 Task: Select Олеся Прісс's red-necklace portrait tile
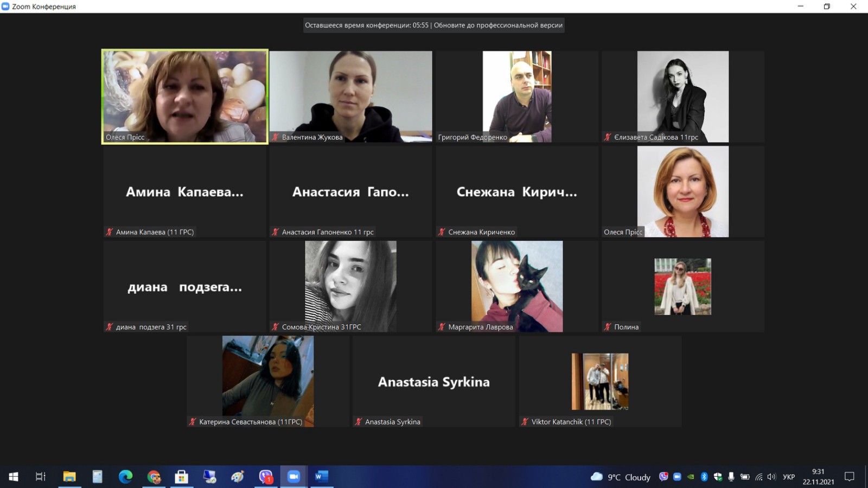(x=683, y=191)
